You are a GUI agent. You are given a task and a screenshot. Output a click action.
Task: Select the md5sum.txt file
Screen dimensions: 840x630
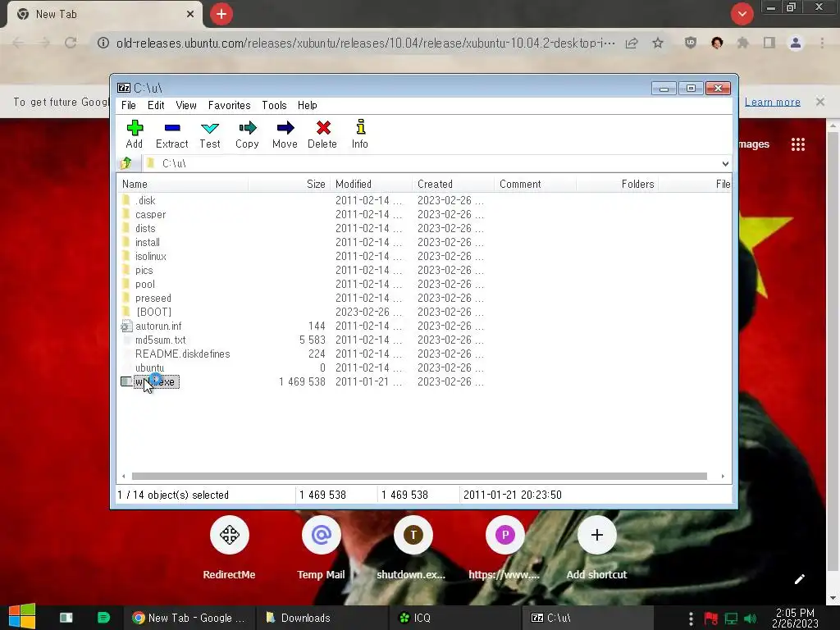161,340
